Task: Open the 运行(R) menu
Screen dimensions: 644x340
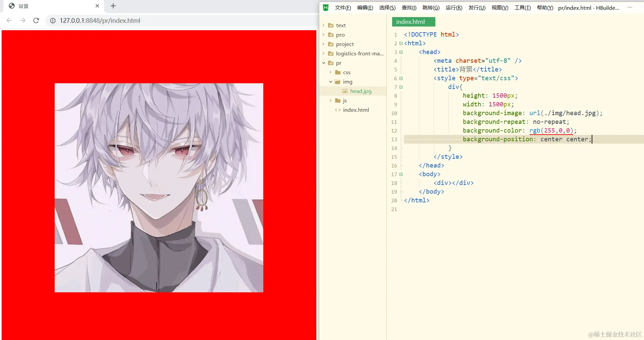Action: click(x=454, y=8)
